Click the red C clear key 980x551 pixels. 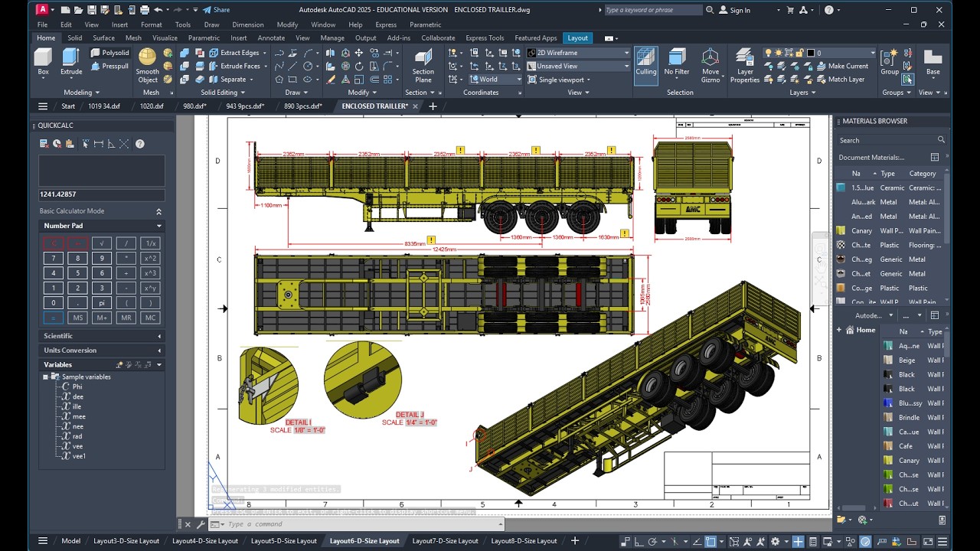(x=53, y=243)
